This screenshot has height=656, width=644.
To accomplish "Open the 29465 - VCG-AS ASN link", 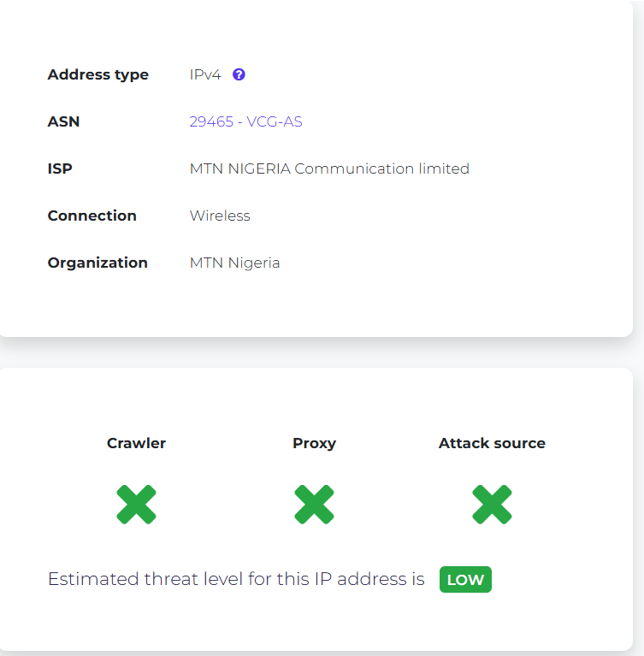I will click(x=245, y=121).
